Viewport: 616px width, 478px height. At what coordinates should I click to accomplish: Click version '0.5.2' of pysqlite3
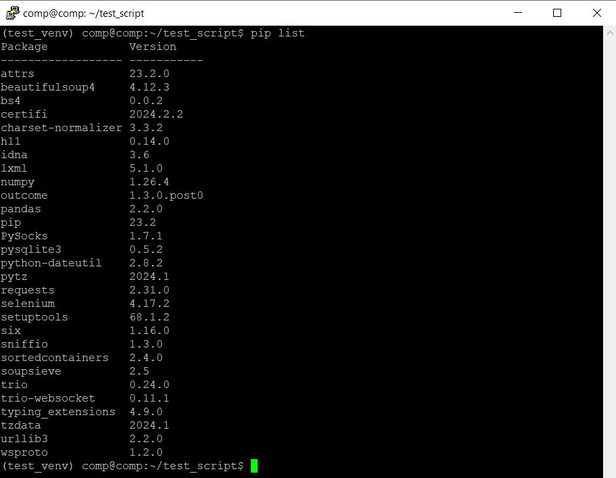click(x=146, y=249)
